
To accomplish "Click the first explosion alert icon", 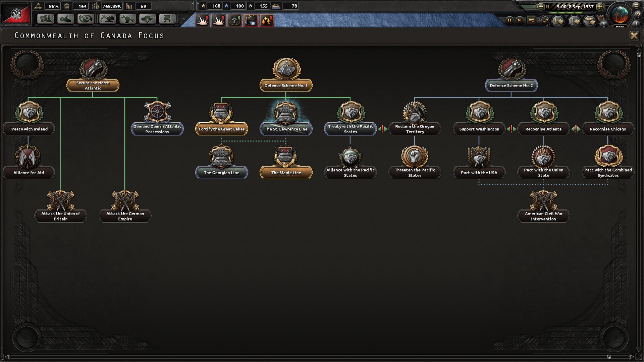I will point(203,20).
